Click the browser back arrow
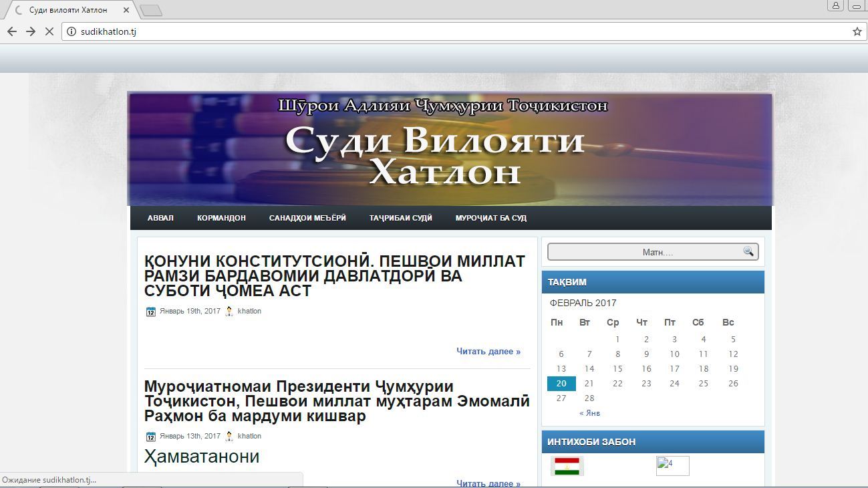This screenshot has width=868, height=488. 11,31
